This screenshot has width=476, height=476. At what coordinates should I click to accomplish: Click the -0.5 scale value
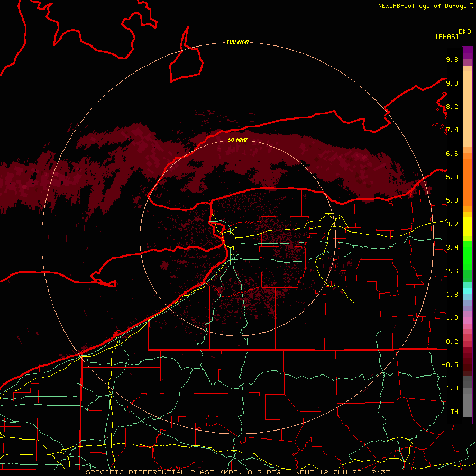(x=450, y=364)
